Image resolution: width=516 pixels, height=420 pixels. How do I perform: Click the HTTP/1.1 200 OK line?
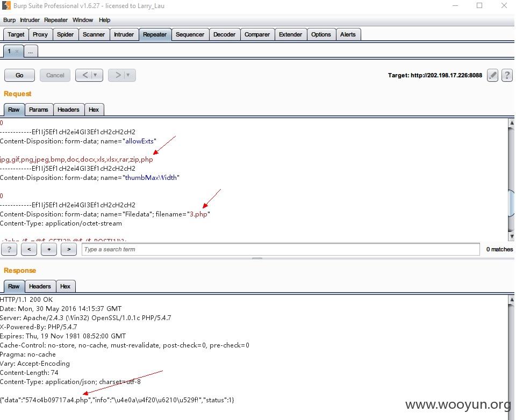tap(26, 300)
